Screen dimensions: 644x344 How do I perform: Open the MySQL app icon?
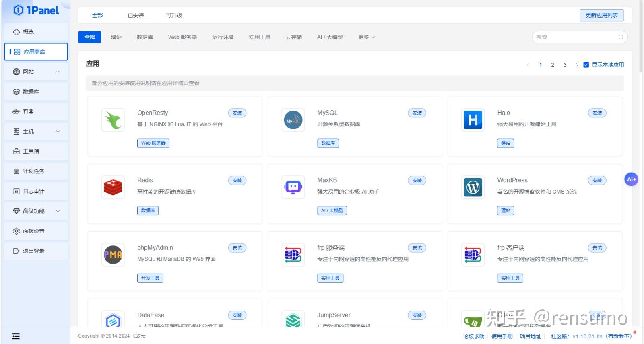293,120
